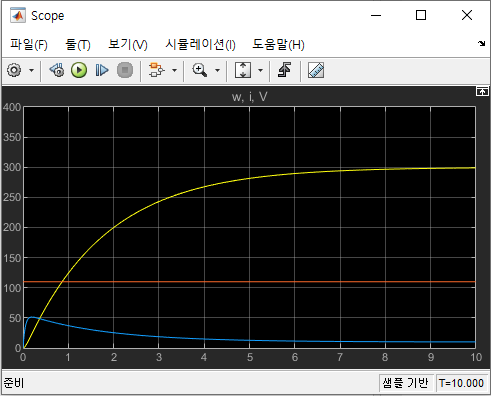Click the step forward icon
The image size is (491, 396).
coord(102,70)
